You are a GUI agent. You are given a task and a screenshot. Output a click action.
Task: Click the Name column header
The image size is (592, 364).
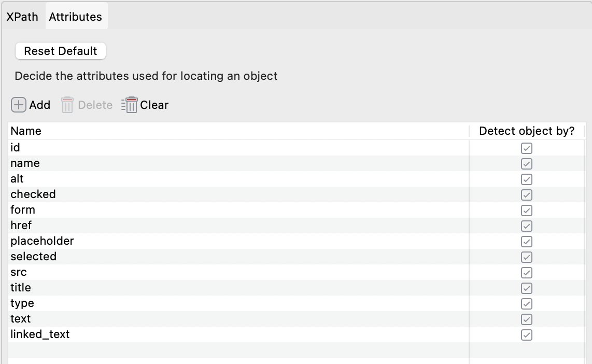click(26, 131)
